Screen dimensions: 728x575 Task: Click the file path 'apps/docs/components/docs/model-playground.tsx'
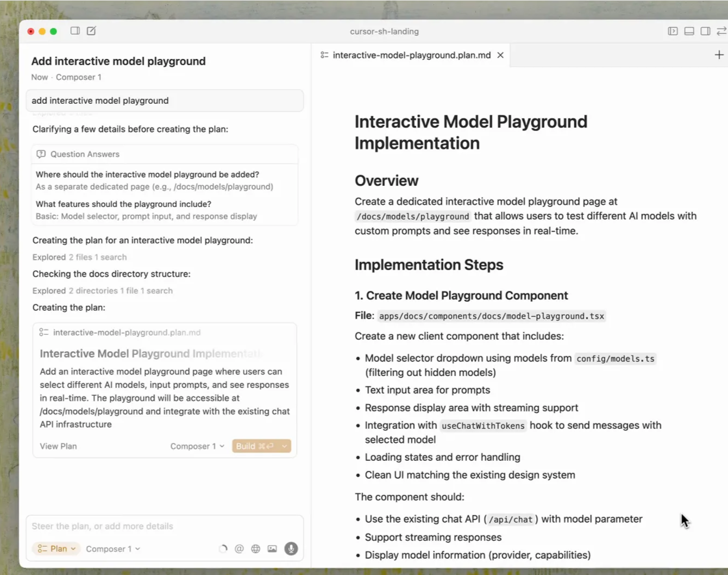(491, 316)
